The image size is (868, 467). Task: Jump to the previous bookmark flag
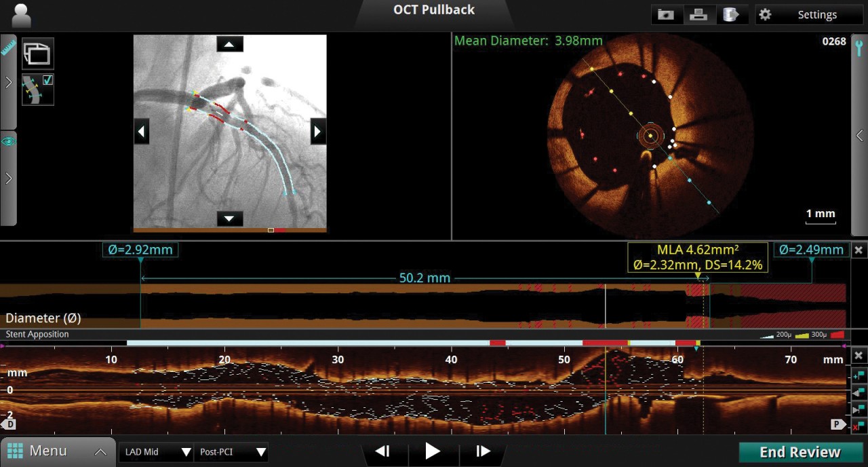(x=858, y=392)
